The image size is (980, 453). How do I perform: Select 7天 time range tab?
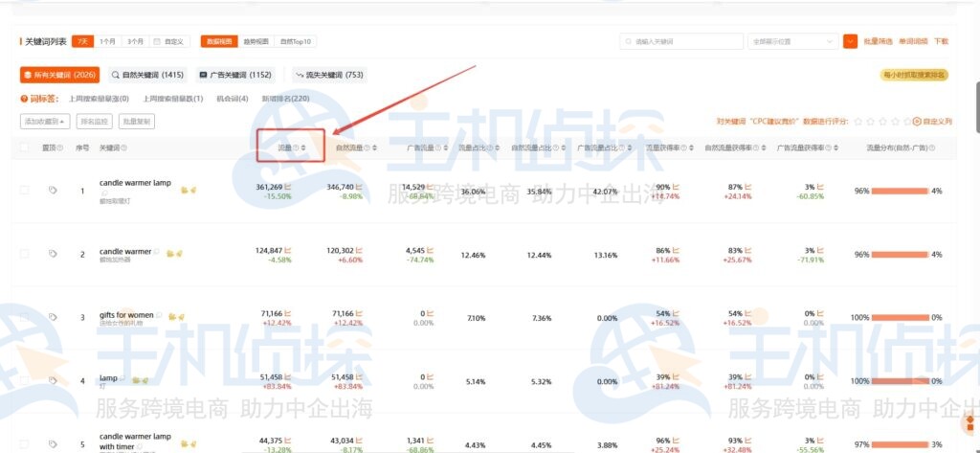[x=82, y=41]
